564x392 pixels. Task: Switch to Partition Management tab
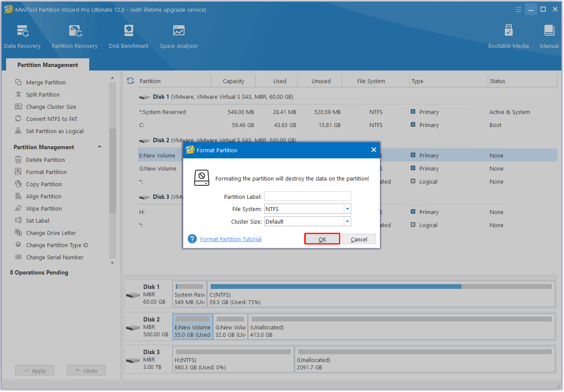click(x=48, y=65)
